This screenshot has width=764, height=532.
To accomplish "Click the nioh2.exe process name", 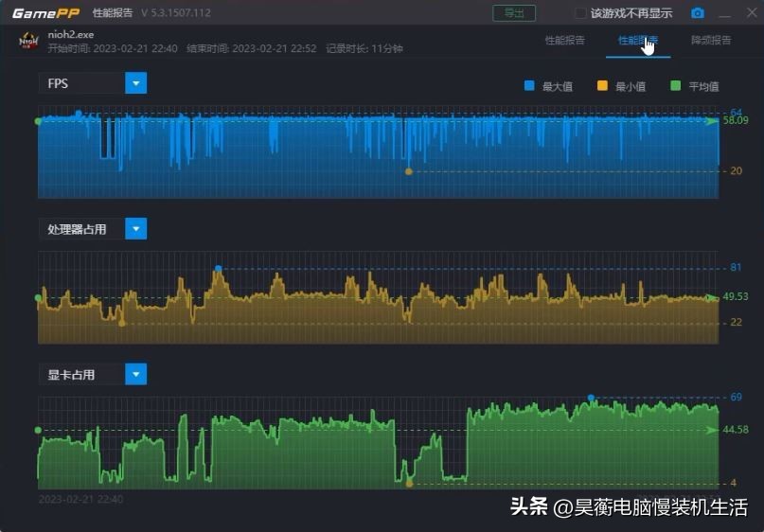I will pyautogui.click(x=71, y=35).
